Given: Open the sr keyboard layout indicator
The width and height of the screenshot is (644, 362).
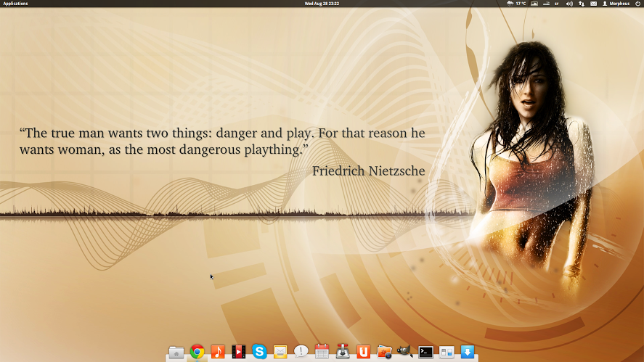Looking at the screenshot, I should point(557,4).
